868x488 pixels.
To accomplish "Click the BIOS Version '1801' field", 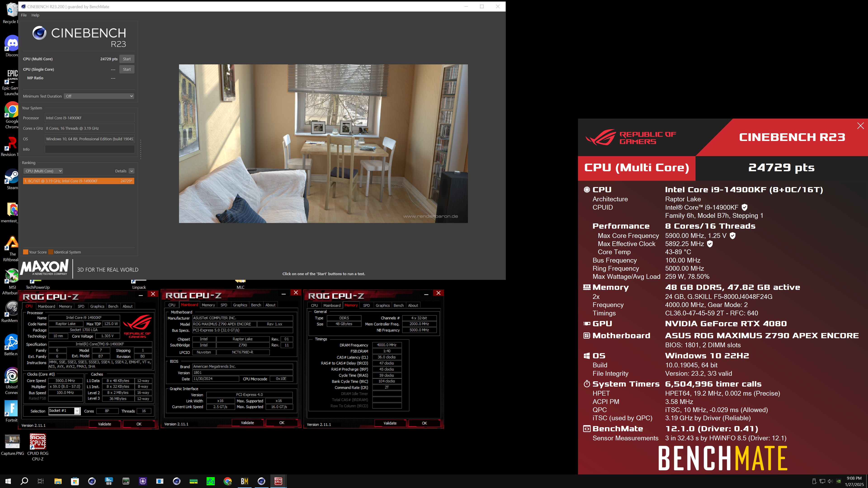I will pyautogui.click(x=243, y=373).
